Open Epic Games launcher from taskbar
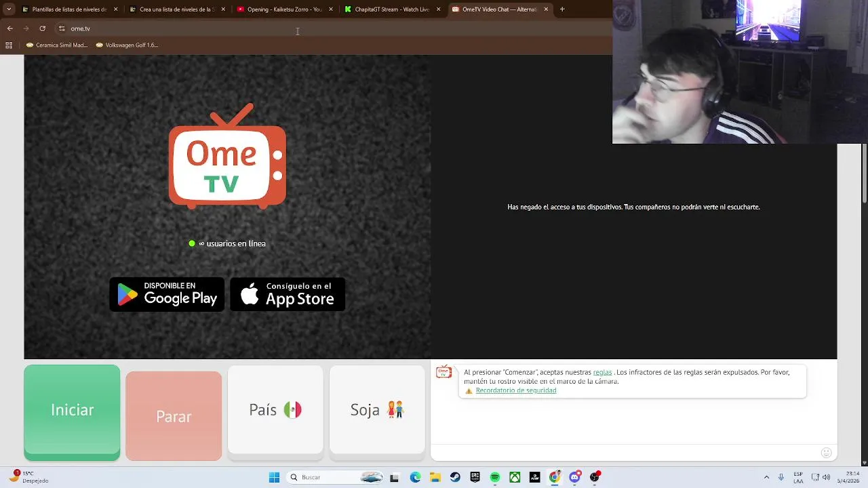Screen dimensions: 868x488 pyautogui.click(x=475, y=477)
